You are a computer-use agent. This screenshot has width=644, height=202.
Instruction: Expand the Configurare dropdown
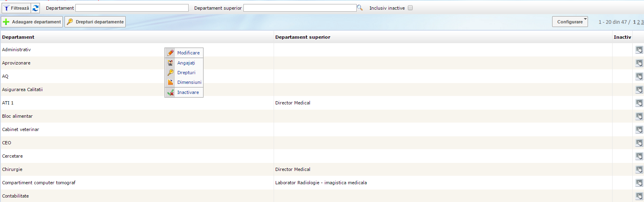coord(570,22)
